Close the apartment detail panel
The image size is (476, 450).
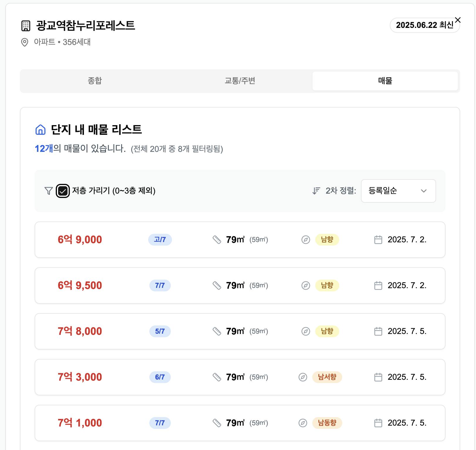click(458, 20)
